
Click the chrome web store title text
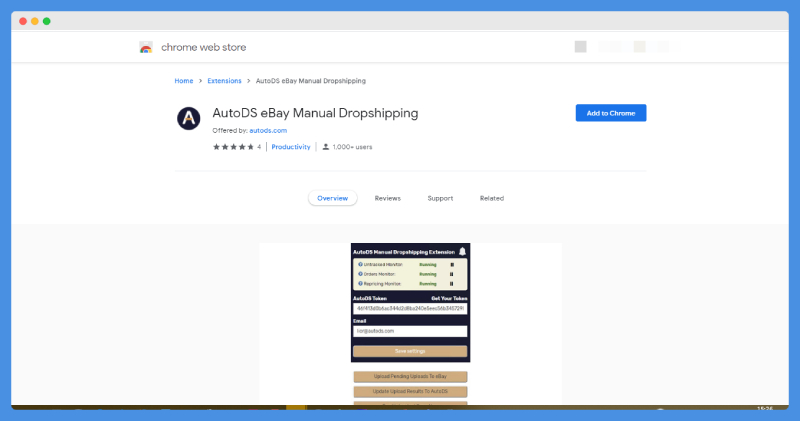tap(204, 47)
